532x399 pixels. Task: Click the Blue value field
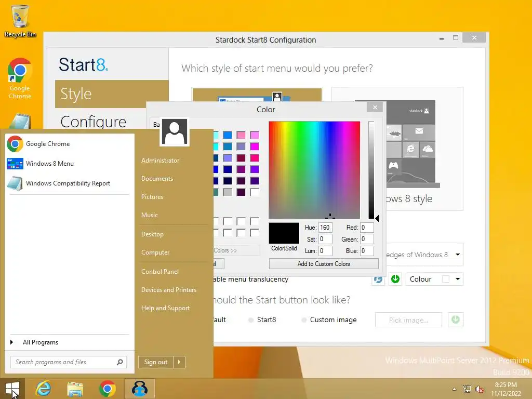pyautogui.click(x=367, y=251)
